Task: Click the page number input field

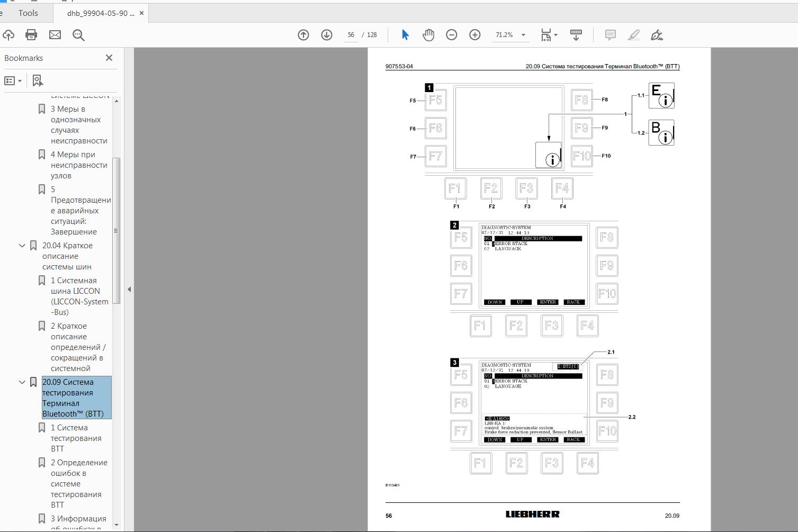Action: (351, 35)
